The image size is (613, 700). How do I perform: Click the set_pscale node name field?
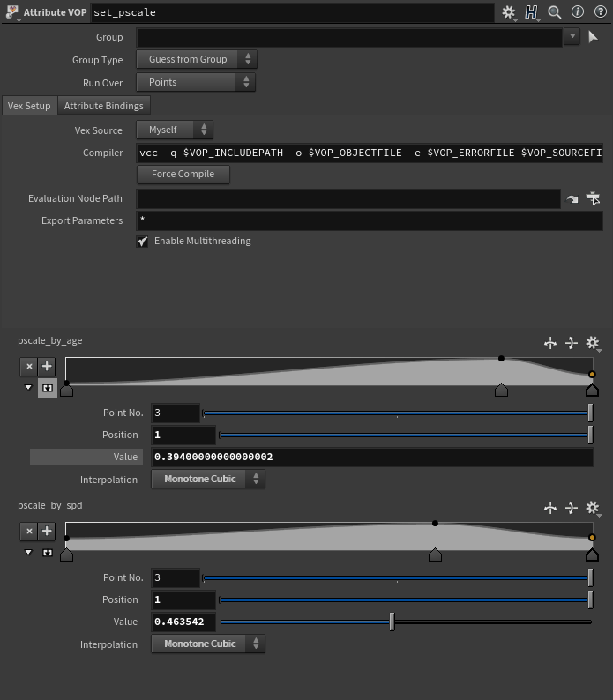tap(293, 12)
